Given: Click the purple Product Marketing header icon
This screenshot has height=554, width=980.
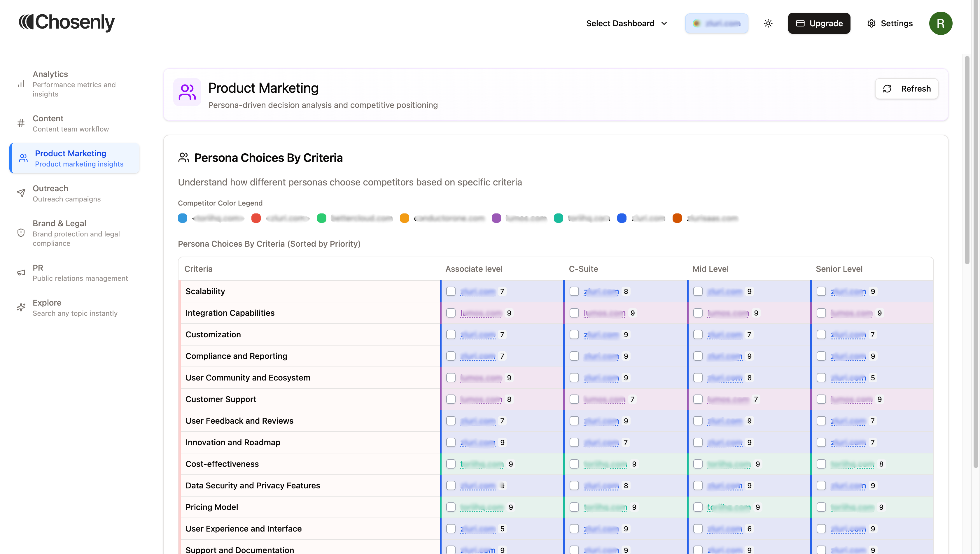Looking at the screenshot, I should tap(187, 92).
